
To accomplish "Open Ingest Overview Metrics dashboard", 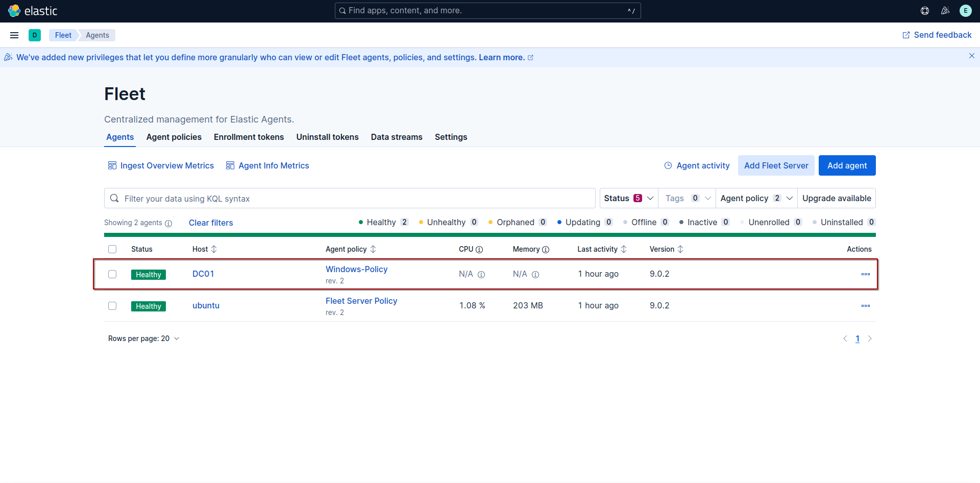I will coord(161,165).
